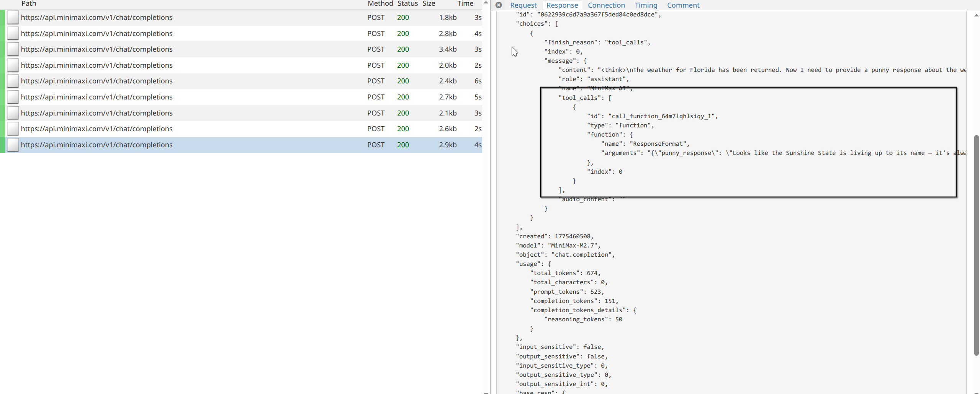Click the file icon of the 2.4kb flow
Viewport: 980px width, 394px height.
point(13,81)
